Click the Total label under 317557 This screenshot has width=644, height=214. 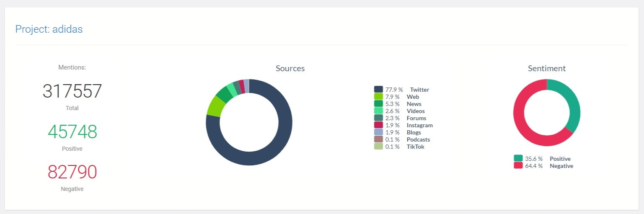point(72,108)
